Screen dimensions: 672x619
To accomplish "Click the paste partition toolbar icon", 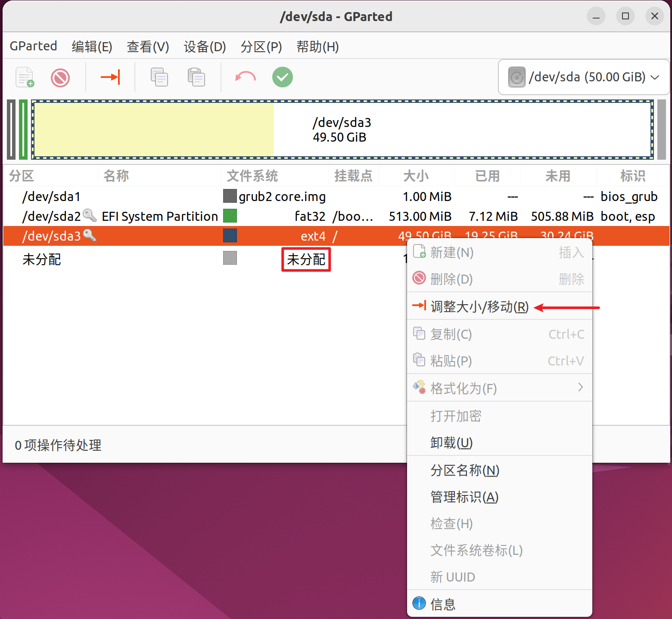I will 196,77.
